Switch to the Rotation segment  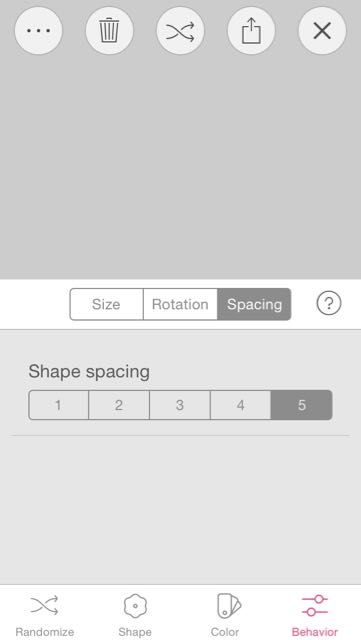[180, 304]
